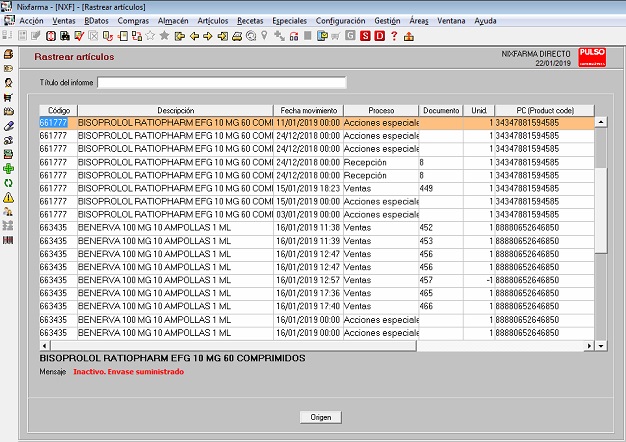Click the checkmark note toolbar icon
The height and width of the screenshot is (442, 626).
click(x=79, y=36)
